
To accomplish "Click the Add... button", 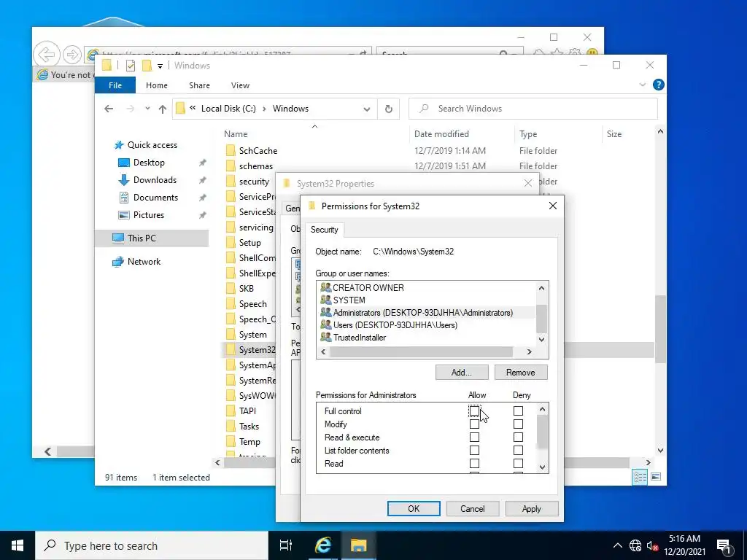I will (x=462, y=373).
